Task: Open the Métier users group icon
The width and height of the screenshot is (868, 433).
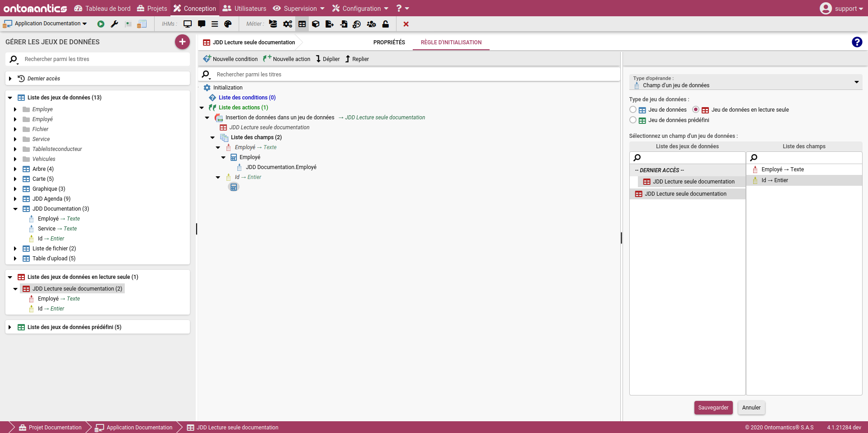Action: coord(372,24)
